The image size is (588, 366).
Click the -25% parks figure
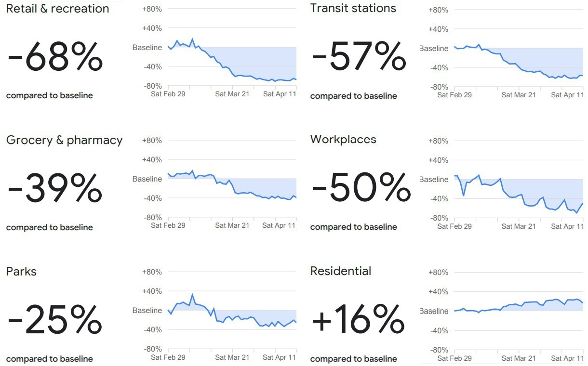[x=55, y=320]
